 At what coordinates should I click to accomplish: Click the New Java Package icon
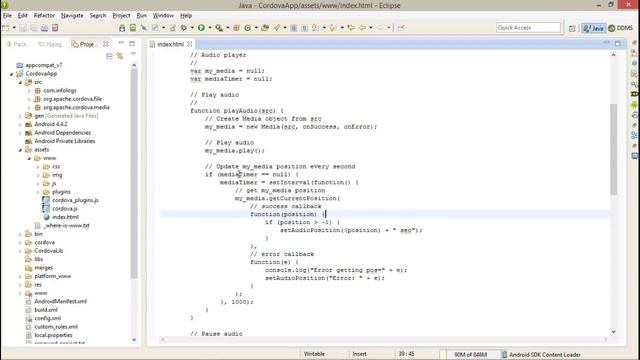(236, 28)
